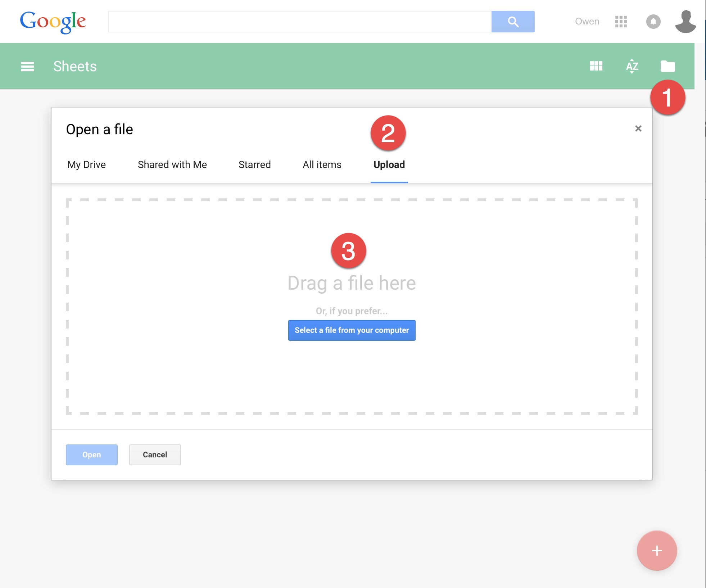Open the file picker folder icon

coord(667,66)
